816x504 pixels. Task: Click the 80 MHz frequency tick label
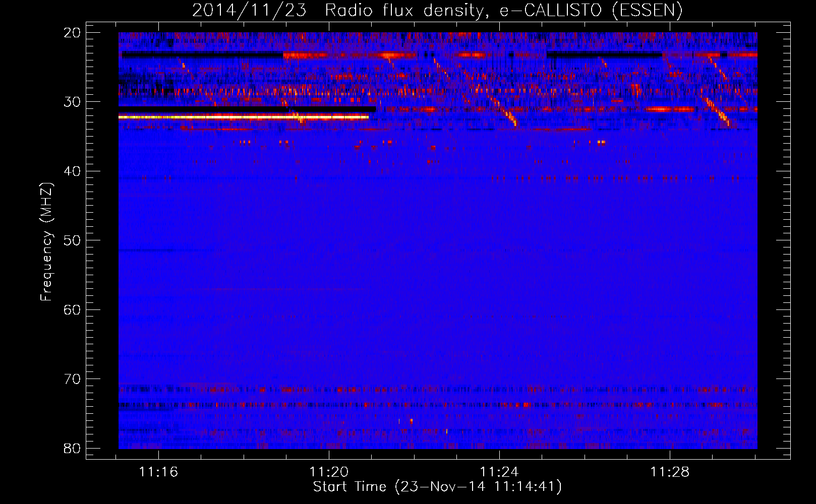(x=72, y=448)
